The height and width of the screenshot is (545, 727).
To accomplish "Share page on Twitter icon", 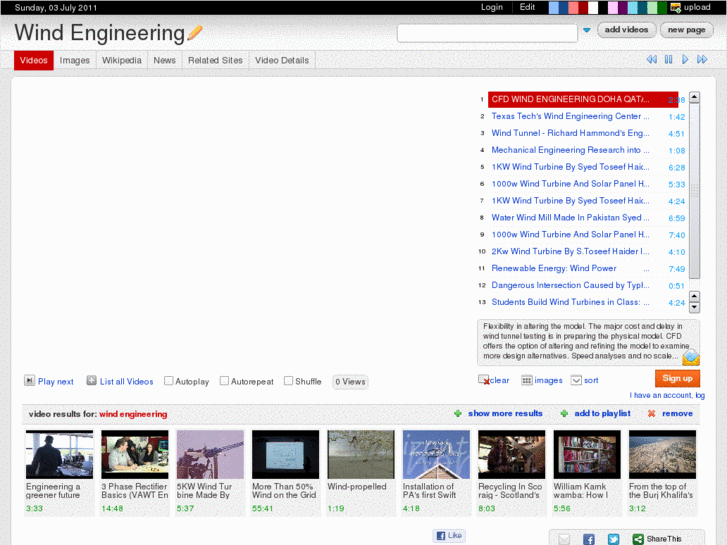I will (x=613, y=539).
